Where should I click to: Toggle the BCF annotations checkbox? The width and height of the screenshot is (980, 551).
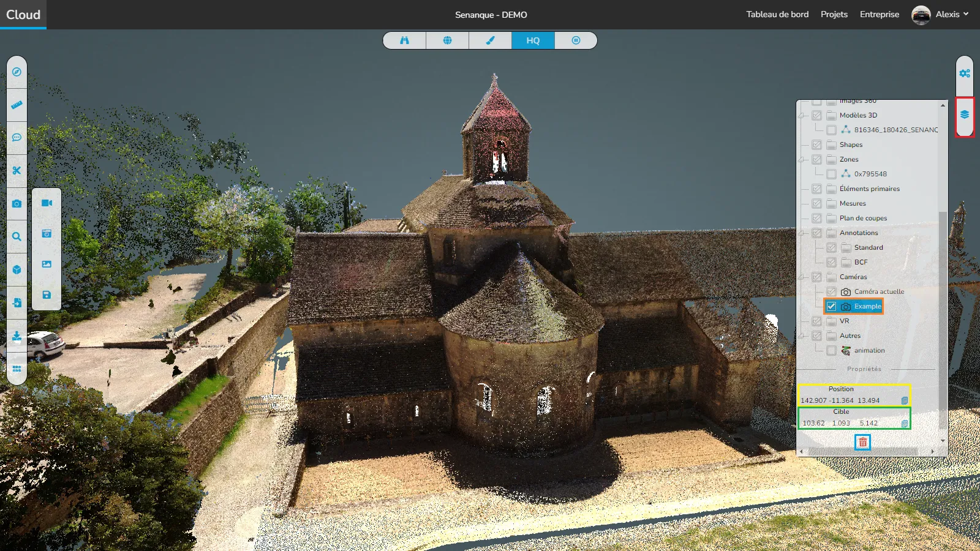pos(831,262)
